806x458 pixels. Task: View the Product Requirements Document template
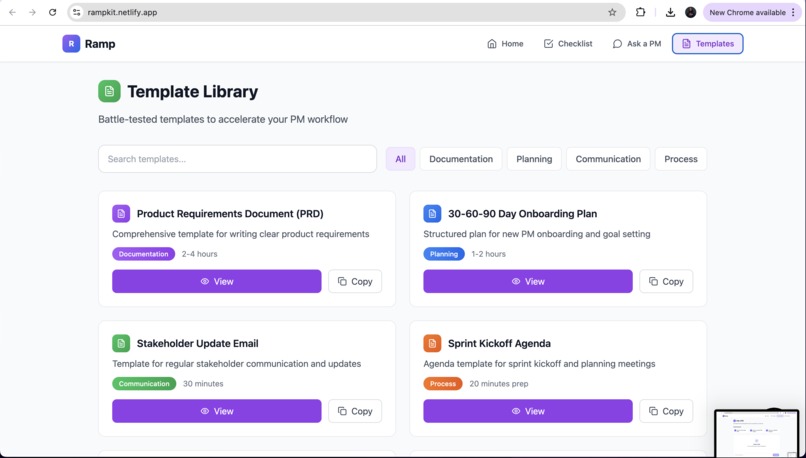click(x=216, y=281)
